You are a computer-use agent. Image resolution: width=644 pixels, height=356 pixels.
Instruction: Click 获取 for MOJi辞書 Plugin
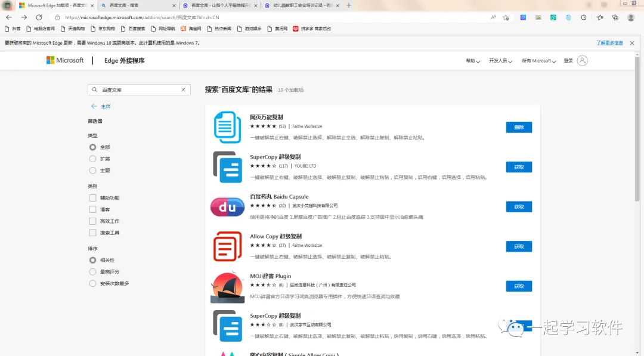click(x=519, y=286)
